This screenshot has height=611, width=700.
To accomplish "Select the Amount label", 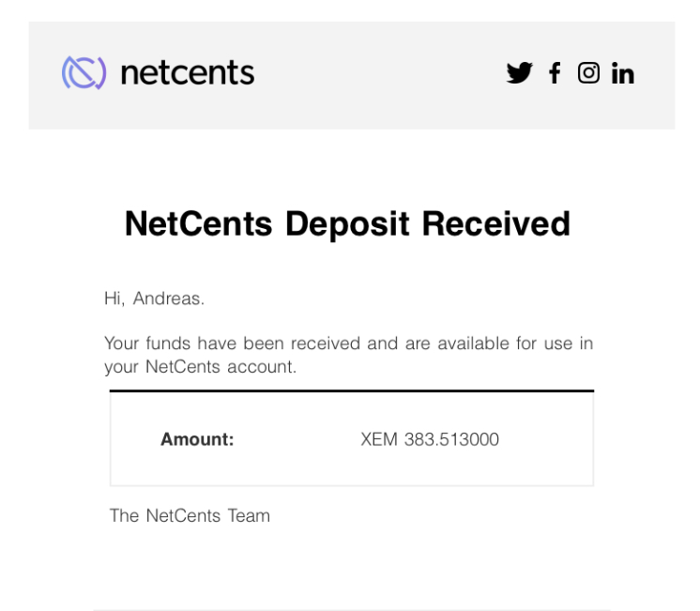I will click(x=197, y=439).
